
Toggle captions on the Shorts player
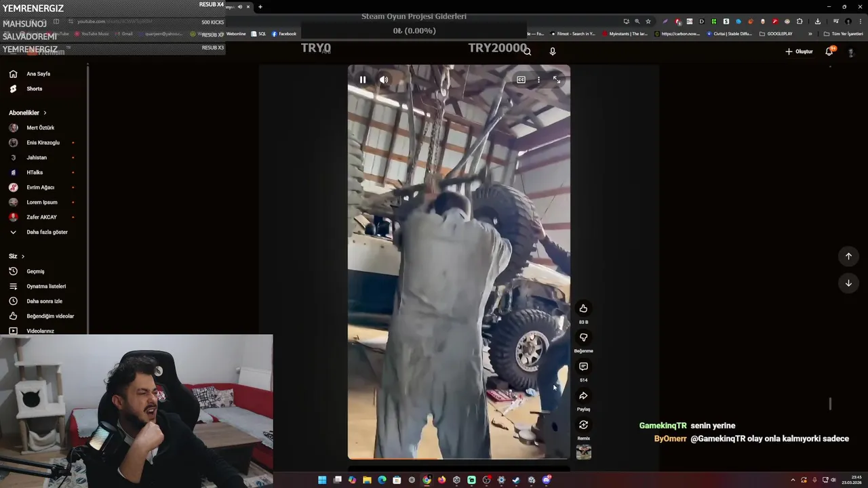[x=521, y=80]
